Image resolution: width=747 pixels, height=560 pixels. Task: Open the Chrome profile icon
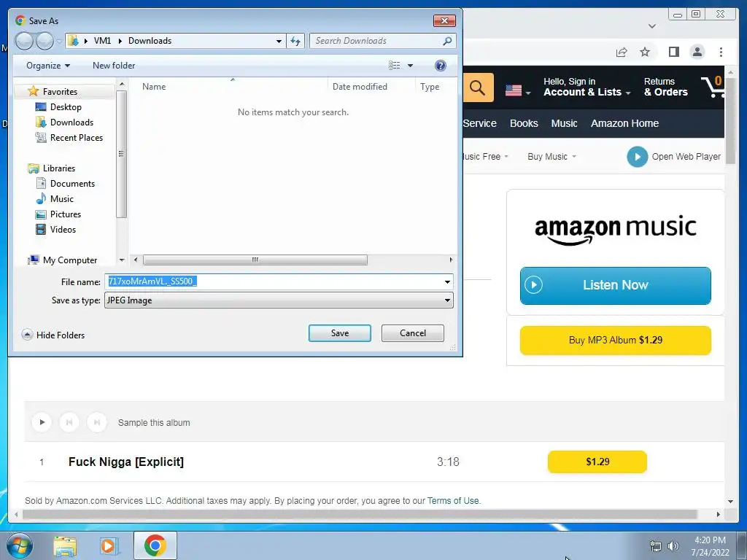pos(697,52)
